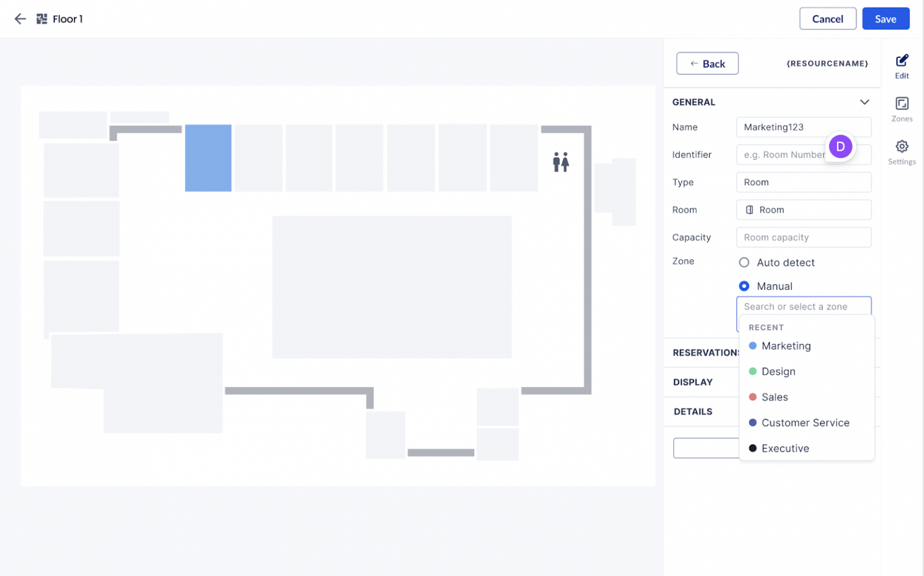This screenshot has height=576, width=924.
Task: Click the Room capacity input field
Action: (803, 237)
